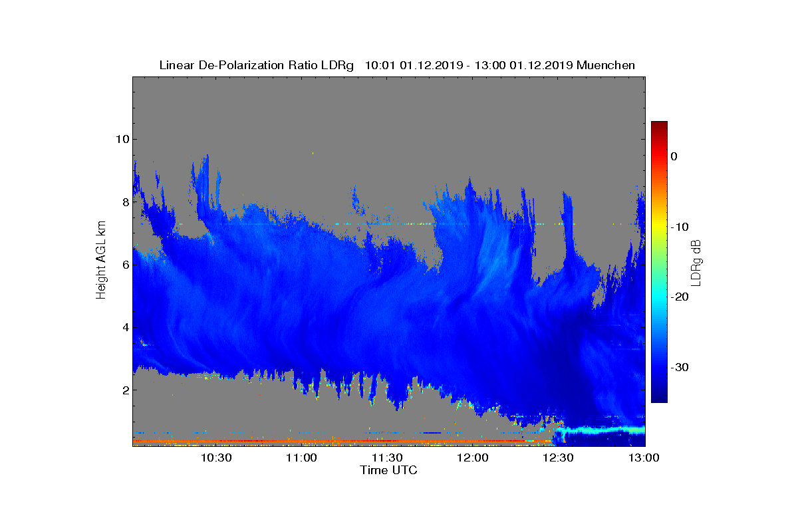
Task: Click the 'Time UTC' axis label
Action: point(389,470)
